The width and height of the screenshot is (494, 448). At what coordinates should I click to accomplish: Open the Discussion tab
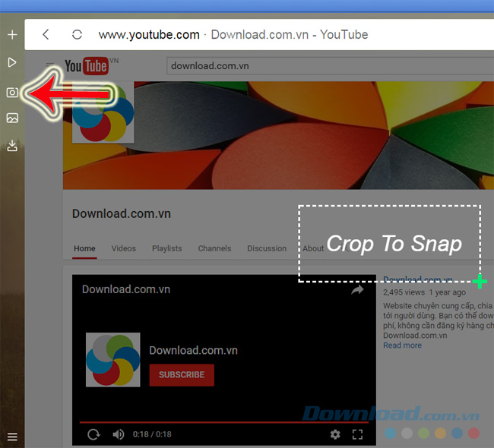tap(267, 248)
